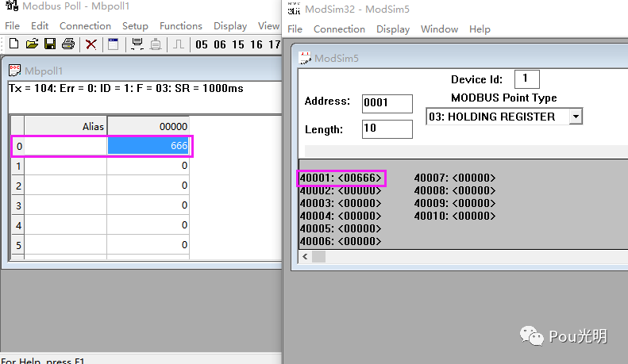Click the New document icon in Modbus Poll
Viewport: 628px width, 364px height.
tap(13, 44)
